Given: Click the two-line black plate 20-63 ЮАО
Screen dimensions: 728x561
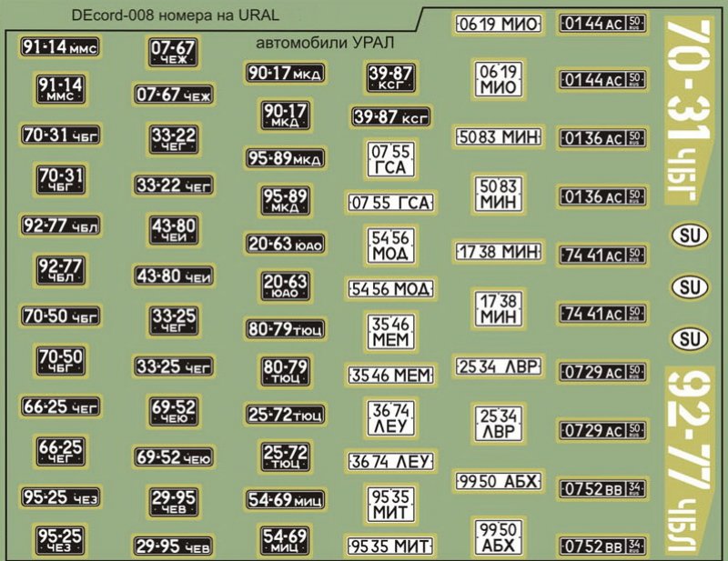Looking at the screenshot, I should point(285,286).
